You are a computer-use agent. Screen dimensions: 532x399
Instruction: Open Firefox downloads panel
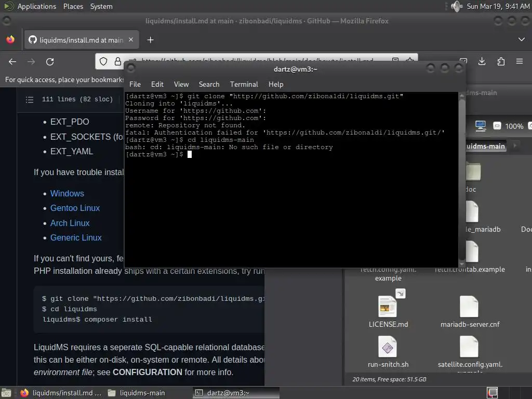(482, 61)
